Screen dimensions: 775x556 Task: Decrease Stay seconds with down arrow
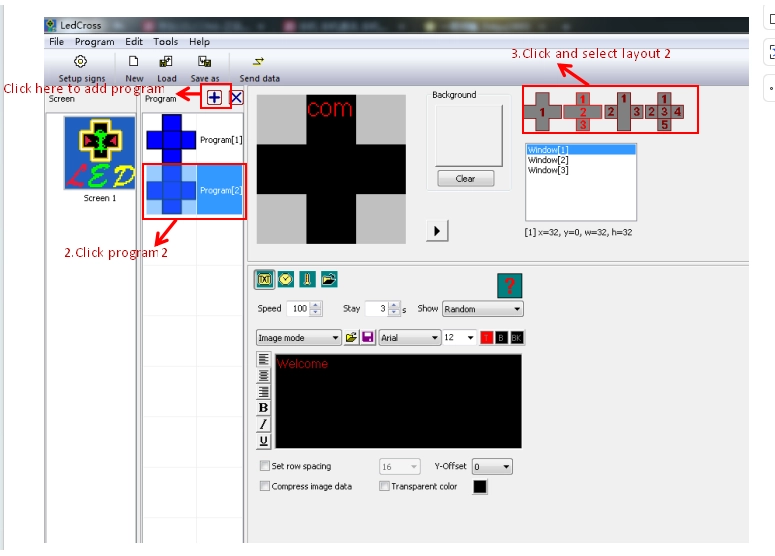coord(394,312)
